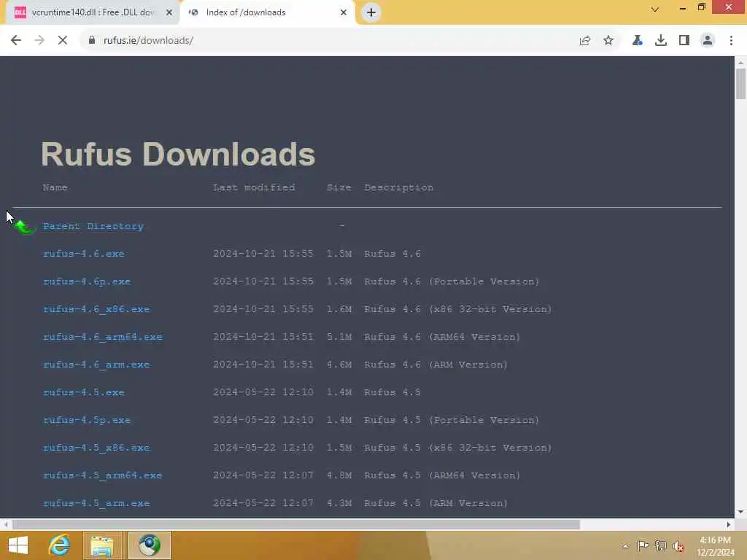Download rufus-4.5_arm.exe
This screenshot has width=747, height=560.
point(96,503)
